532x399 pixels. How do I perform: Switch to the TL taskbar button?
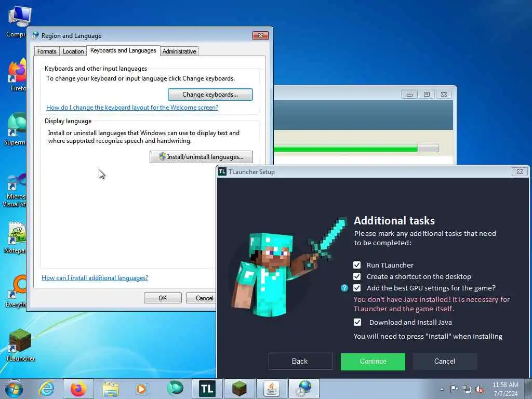pyautogui.click(x=207, y=389)
